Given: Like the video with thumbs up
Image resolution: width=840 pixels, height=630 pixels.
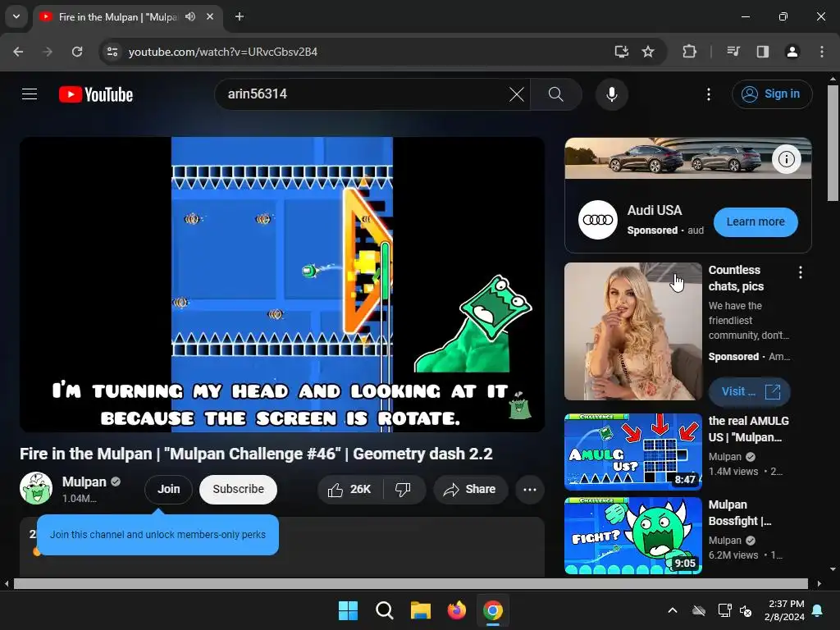Looking at the screenshot, I should [x=350, y=489].
